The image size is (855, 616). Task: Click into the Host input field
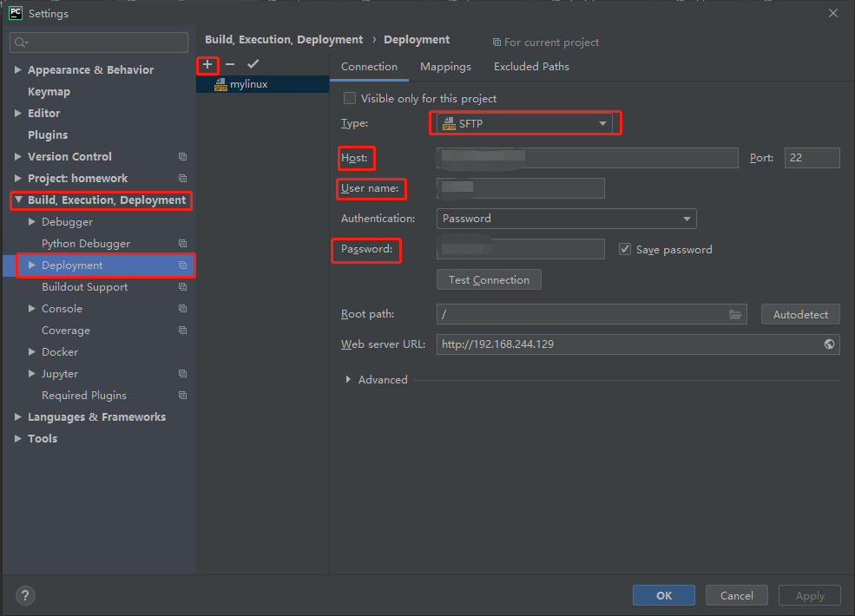[588, 158]
